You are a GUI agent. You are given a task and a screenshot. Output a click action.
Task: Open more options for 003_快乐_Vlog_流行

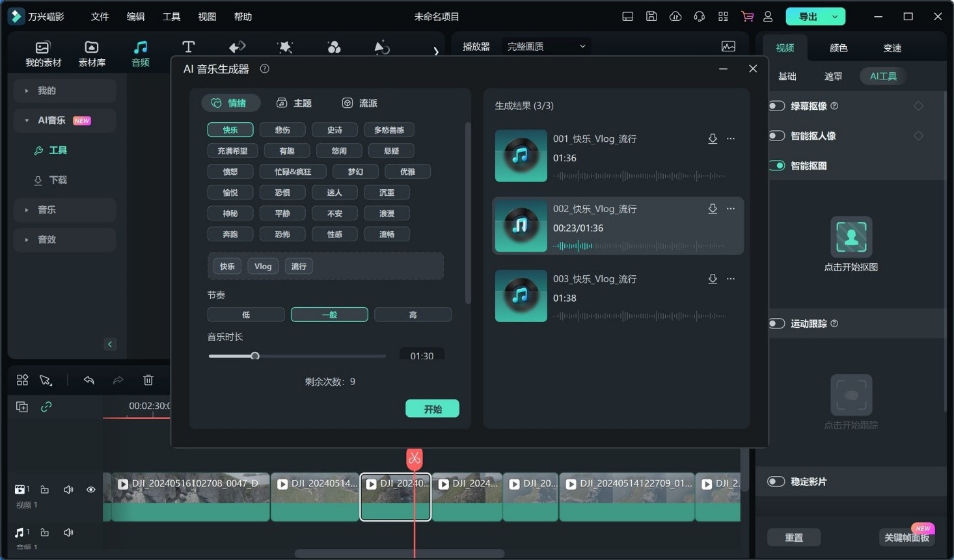click(x=731, y=279)
